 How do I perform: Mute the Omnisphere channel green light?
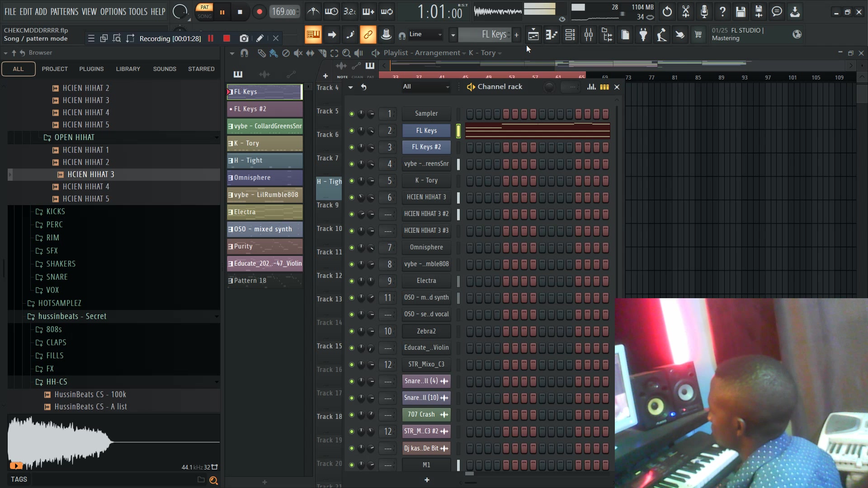tap(352, 248)
